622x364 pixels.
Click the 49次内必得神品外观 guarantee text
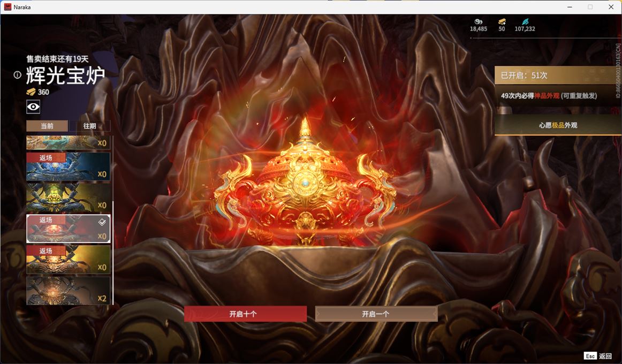click(549, 96)
